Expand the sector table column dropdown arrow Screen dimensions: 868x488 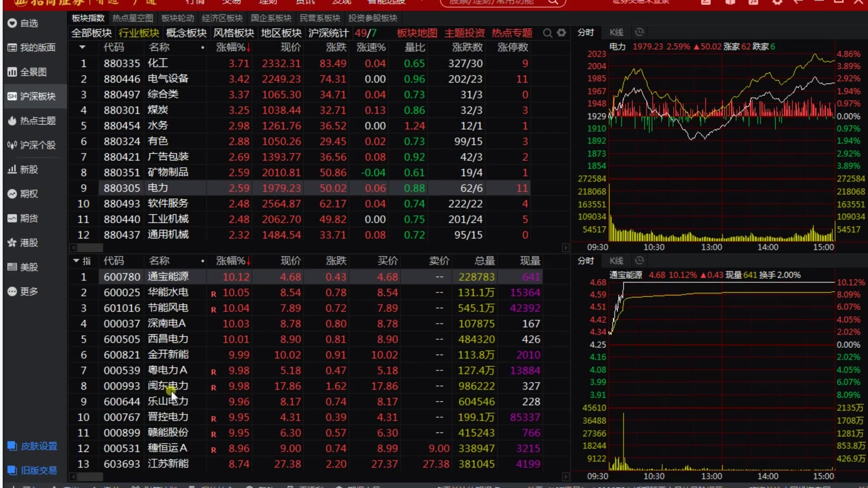82,47
